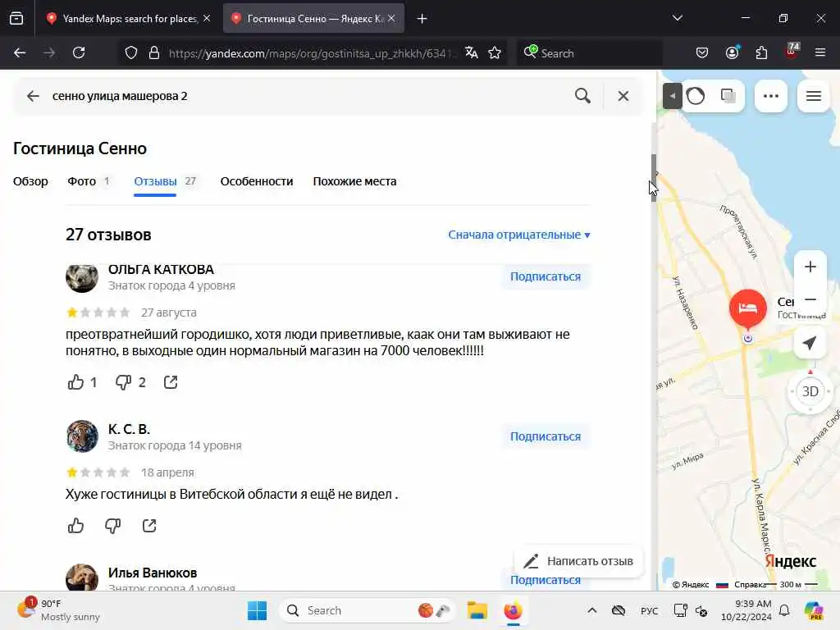This screenshot has width=840, height=630.
Task: Focus the Yandex Maps search field
Action: tap(305, 96)
